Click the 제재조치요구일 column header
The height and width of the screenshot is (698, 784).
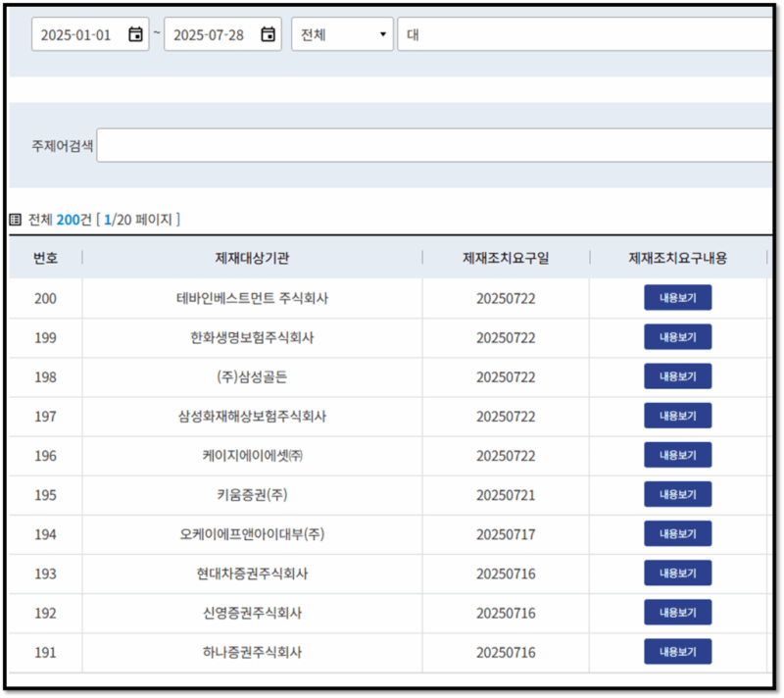point(506,258)
